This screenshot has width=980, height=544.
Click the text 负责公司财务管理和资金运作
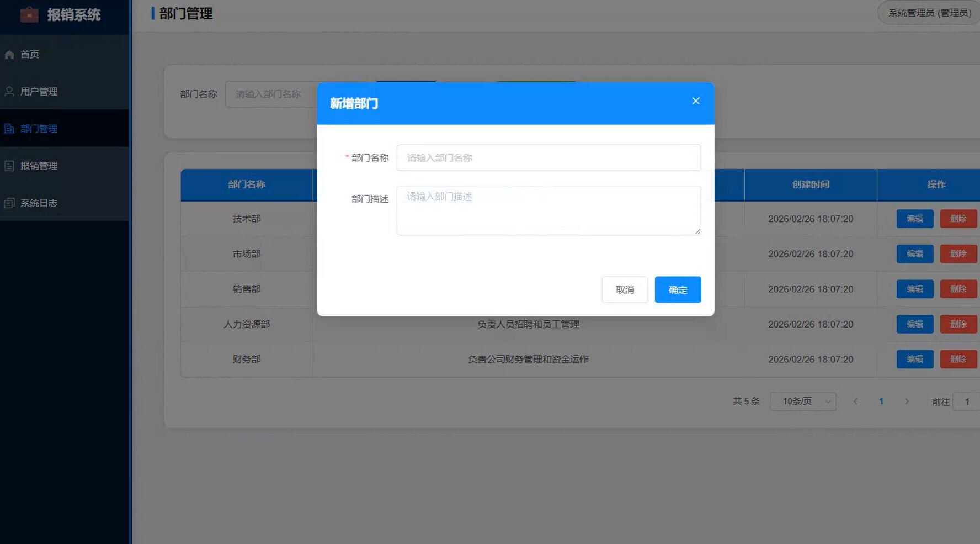[x=528, y=359]
